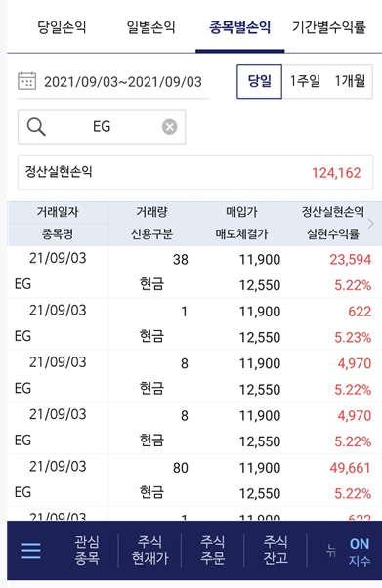The image size is (382, 588).
Task: Clear the EG search text
Action: coord(170,127)
